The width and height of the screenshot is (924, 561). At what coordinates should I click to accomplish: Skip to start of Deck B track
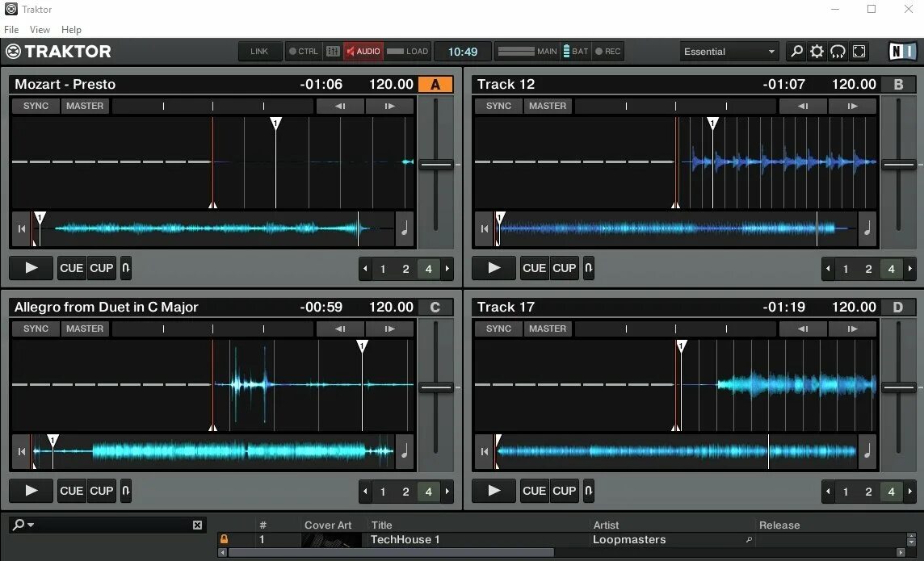coord(485,229)
